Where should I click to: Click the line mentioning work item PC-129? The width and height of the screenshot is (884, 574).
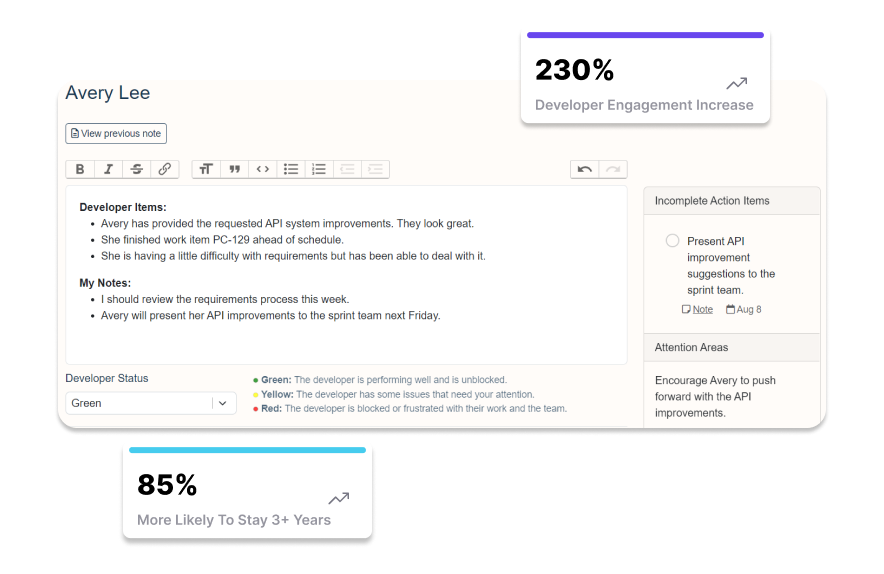(222, 240)
